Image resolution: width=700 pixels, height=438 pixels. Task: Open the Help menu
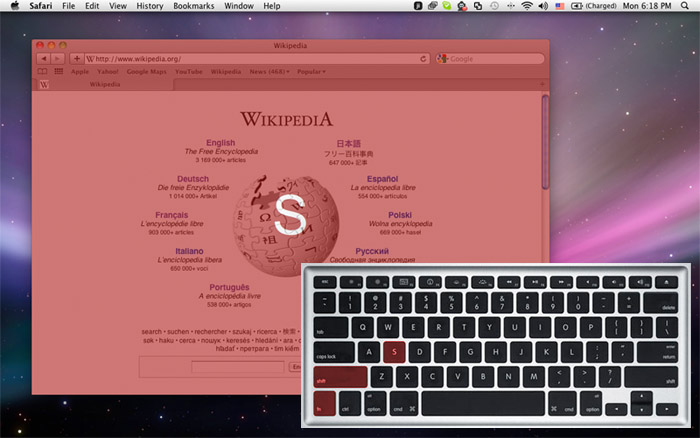coord(271,6)
